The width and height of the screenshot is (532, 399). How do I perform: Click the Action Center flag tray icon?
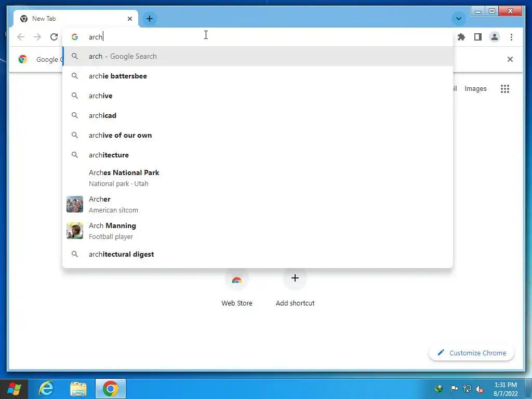point(454,389)
